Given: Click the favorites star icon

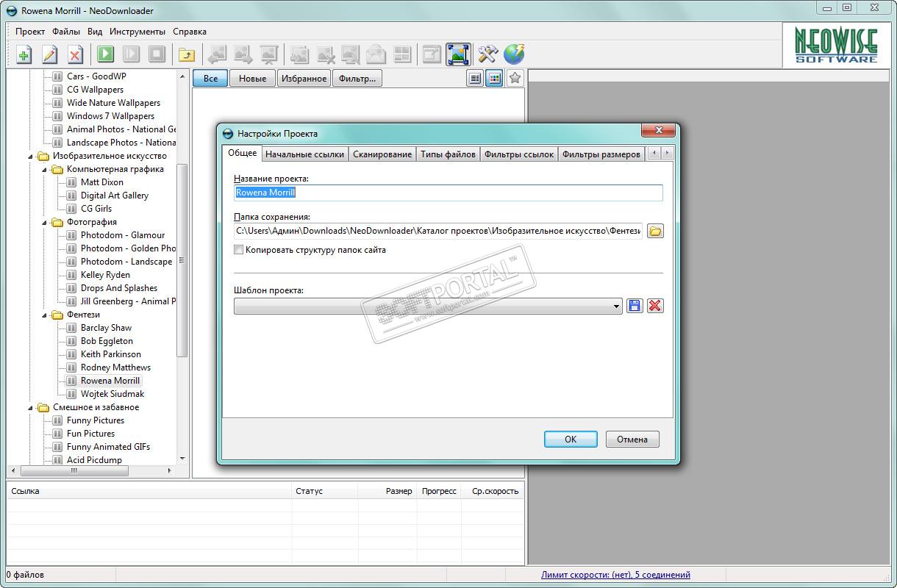Looking at the screenshot, I should 515,78.
